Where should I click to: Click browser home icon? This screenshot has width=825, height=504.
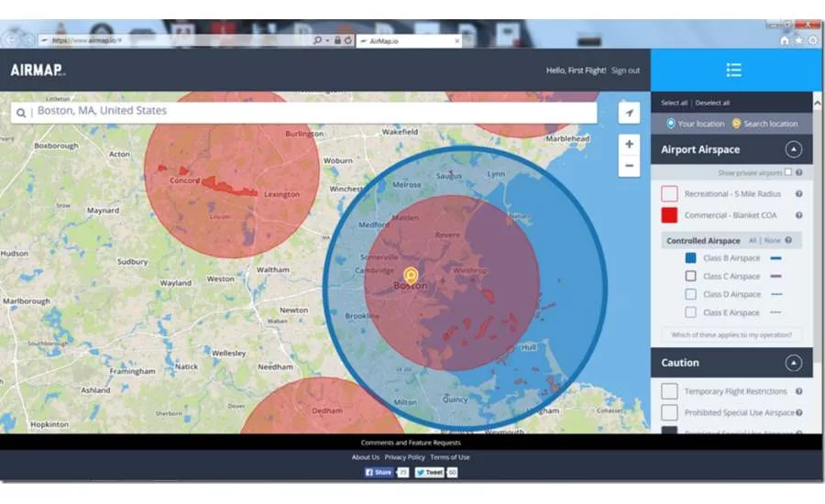[785, 40]
